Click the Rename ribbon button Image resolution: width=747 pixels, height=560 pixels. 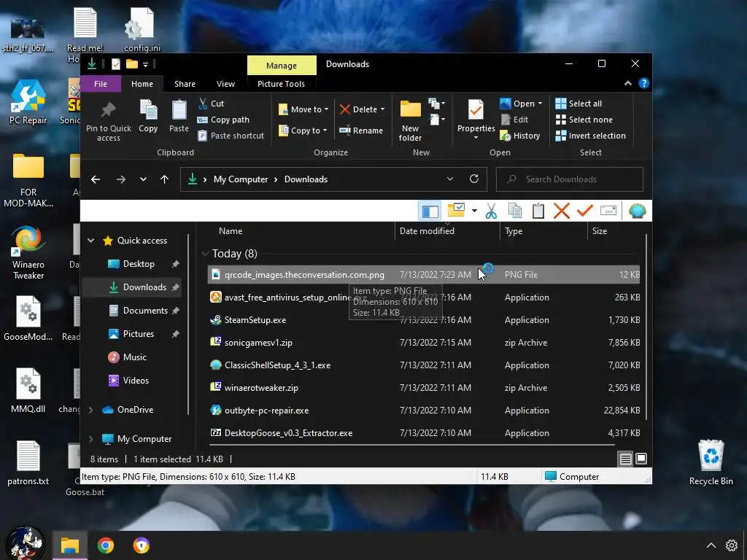pyautogui.click(x=361, y=131)
